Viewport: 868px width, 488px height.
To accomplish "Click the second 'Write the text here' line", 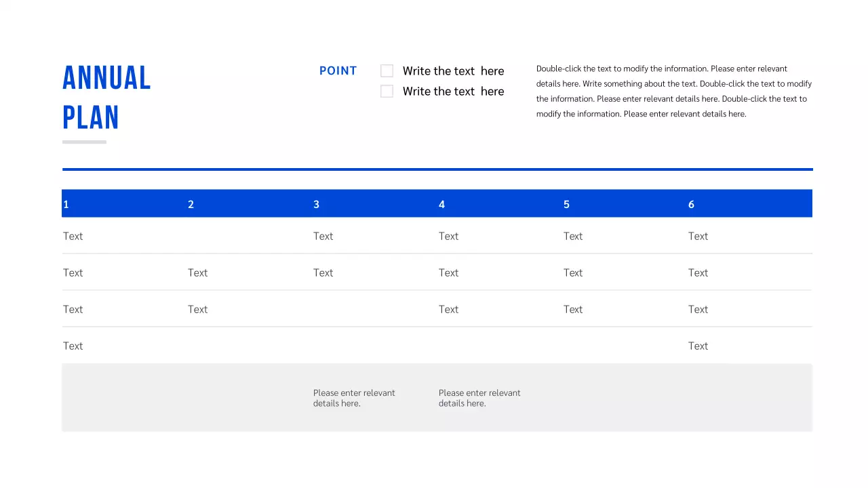I will (x=453, y=91).
